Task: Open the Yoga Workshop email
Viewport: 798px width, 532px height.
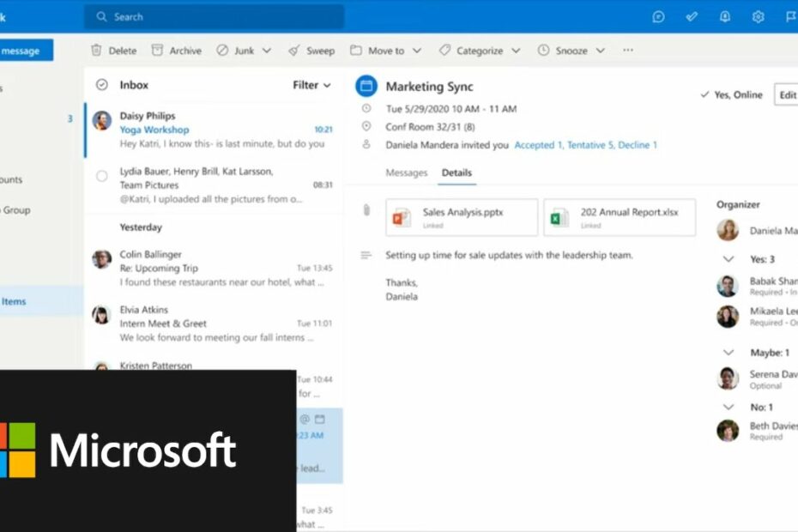Action: click(x=213, y=130)
